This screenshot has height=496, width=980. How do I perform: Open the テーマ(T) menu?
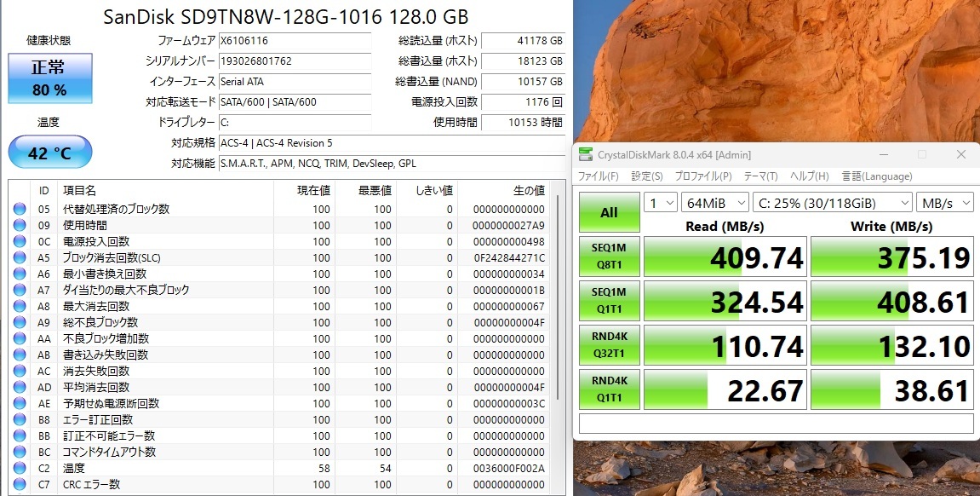[x=760, y=176]
